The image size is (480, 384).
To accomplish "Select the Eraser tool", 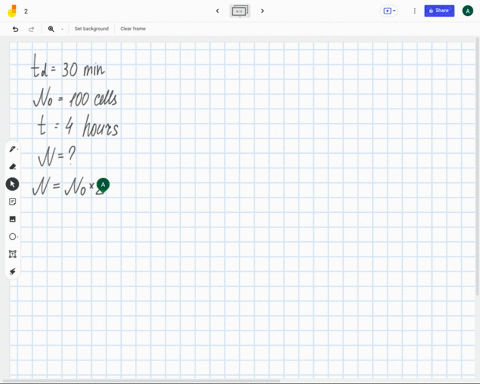I will (x=13, y=166).
